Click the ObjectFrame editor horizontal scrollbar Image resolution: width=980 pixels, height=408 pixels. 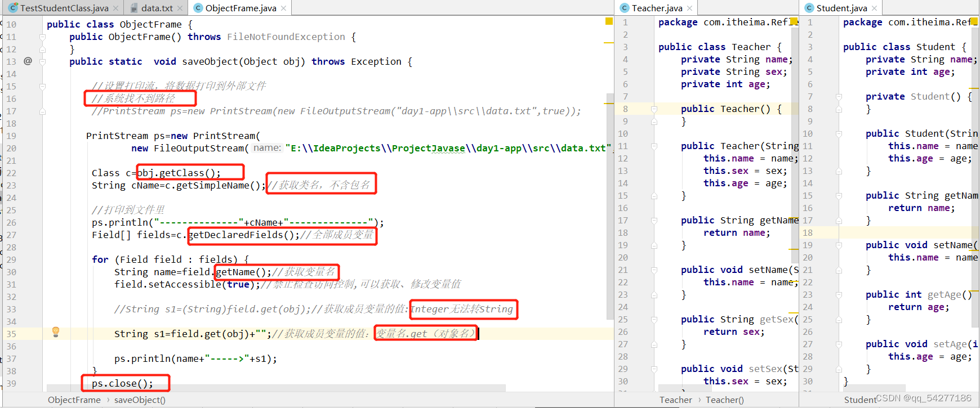[x=276, y=388]
